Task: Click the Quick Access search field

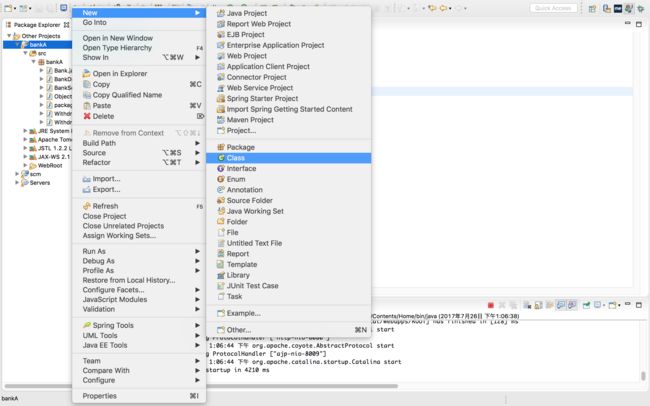Action: (x=553, y=8)
